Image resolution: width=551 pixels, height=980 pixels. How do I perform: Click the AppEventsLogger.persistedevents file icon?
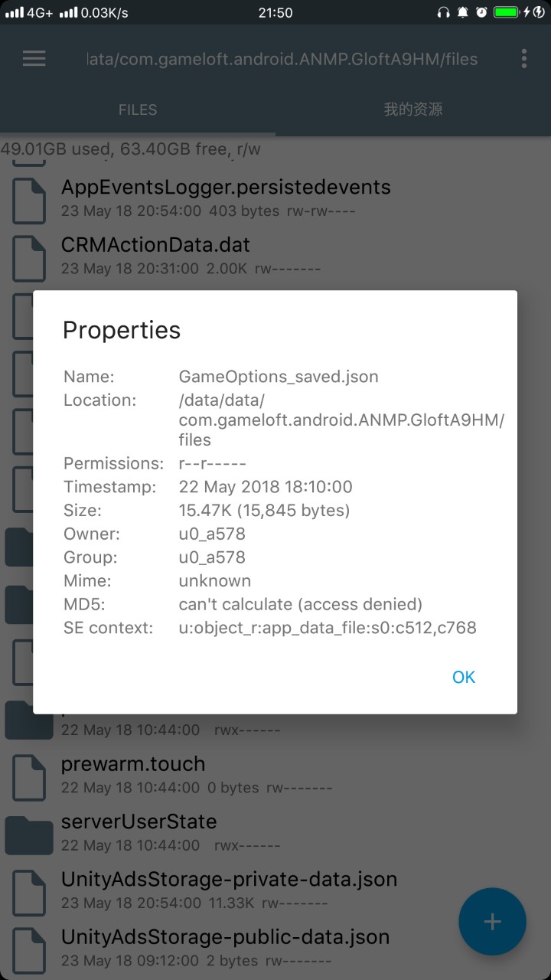click(29, 198)
